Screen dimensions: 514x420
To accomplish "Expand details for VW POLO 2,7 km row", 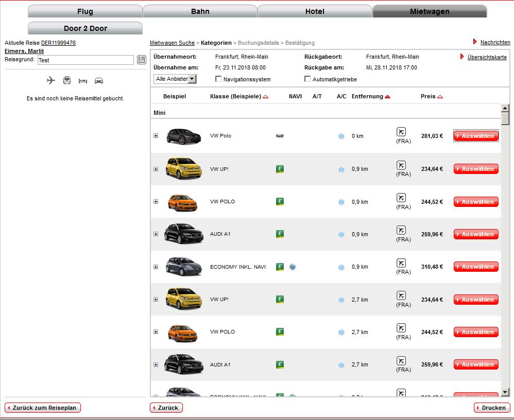I will 156,331.
